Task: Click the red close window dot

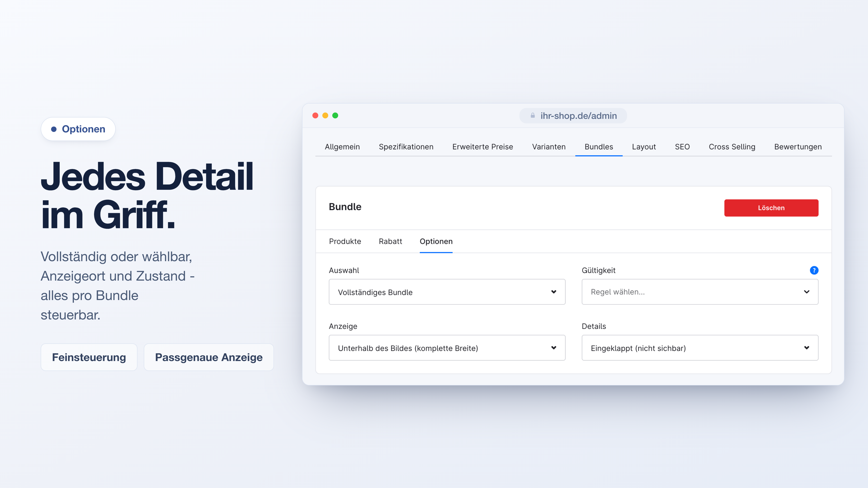Action: (315, 115)
